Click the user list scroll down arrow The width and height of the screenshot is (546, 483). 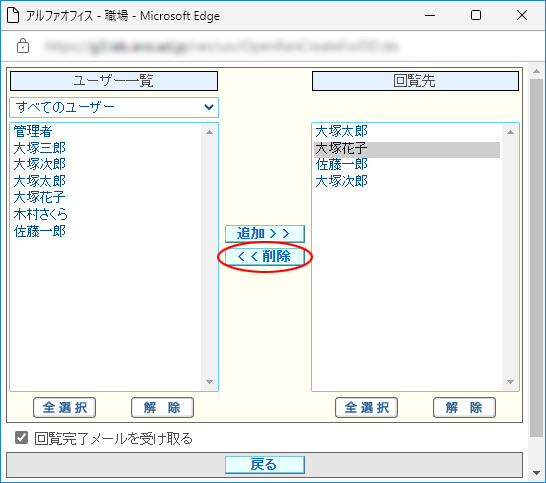209,382
